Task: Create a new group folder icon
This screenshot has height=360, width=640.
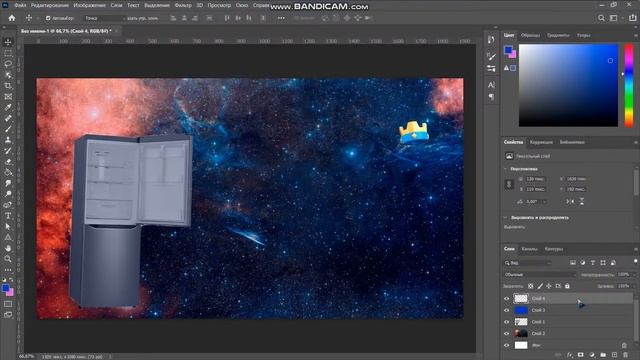Action: pyautogui.click(x=603, y=355)
